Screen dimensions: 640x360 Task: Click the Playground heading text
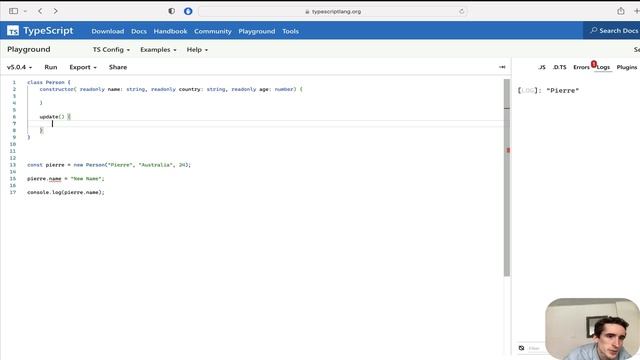[29, 49]
